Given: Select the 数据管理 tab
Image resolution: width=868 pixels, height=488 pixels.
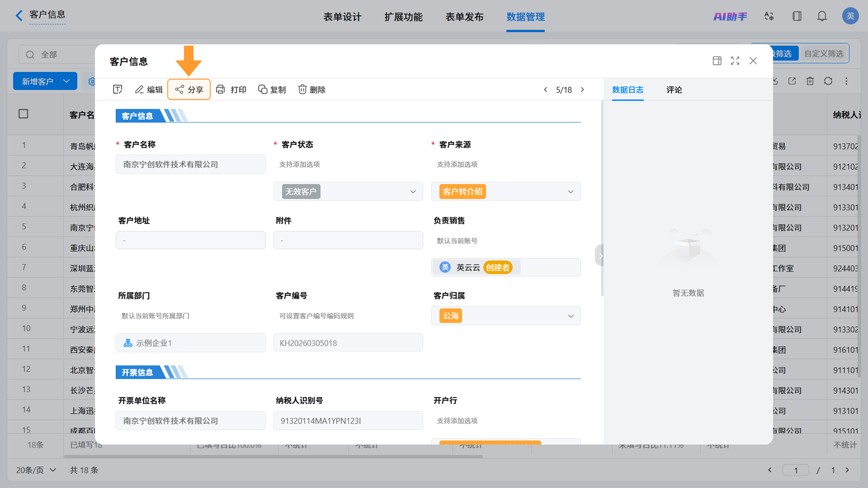Looking at the screenshot, I should pos(525,17).
